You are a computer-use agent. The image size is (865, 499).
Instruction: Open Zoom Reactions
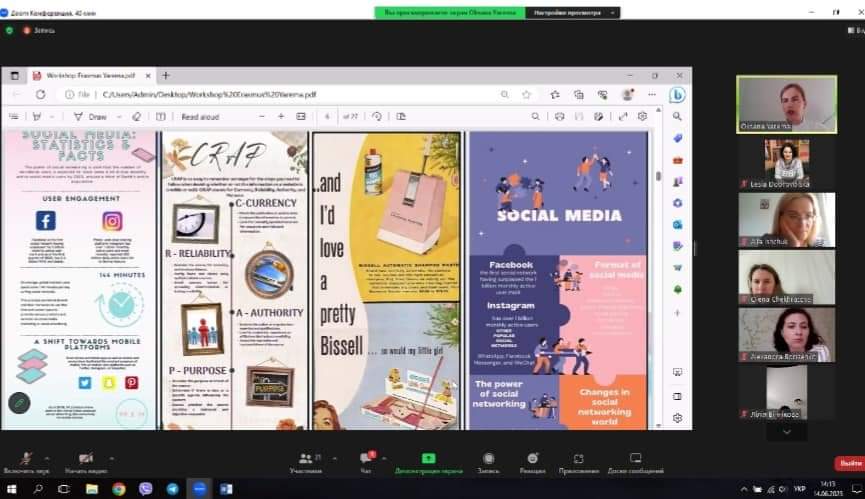(x=532, y=462)
